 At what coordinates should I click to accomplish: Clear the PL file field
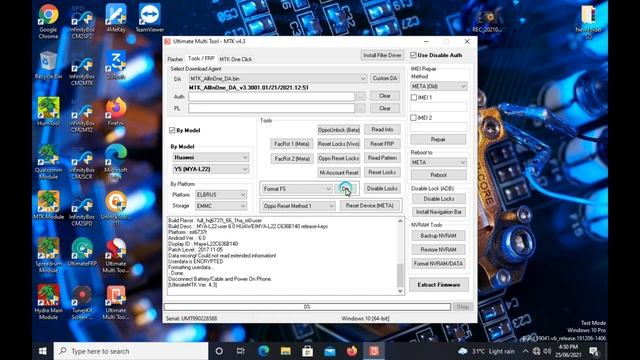point(385,108)
